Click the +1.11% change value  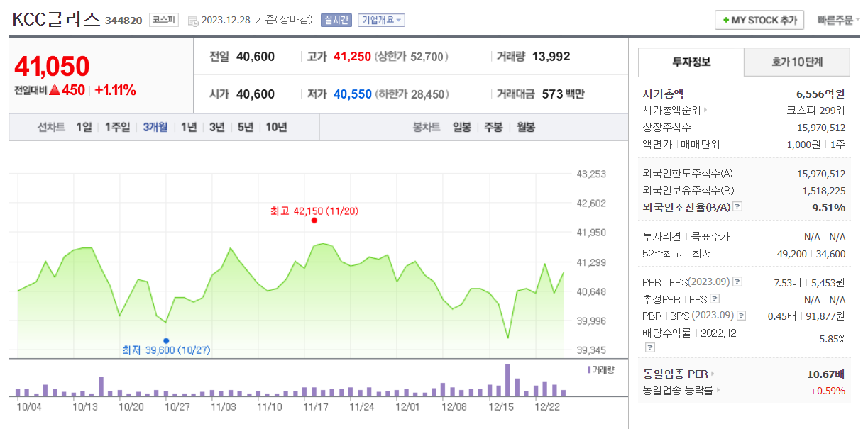(x=114, y=90)
